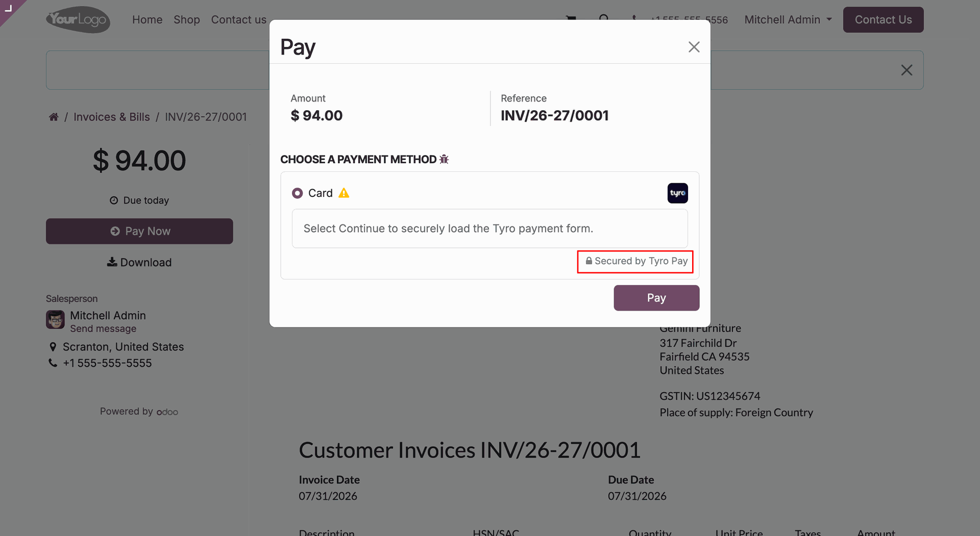
Task: Select the Card payment radio button
Action: (x=297, y=193)
